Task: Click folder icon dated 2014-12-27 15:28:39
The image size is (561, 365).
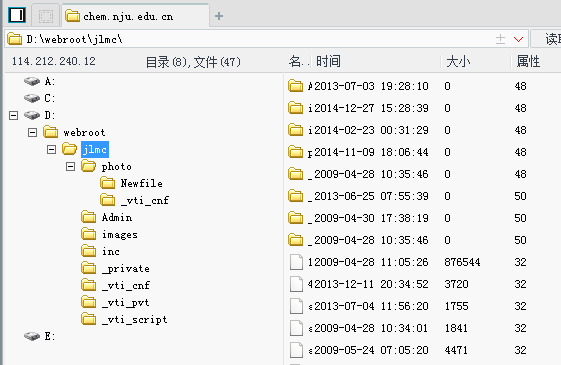Action: (x=296, y=108)
